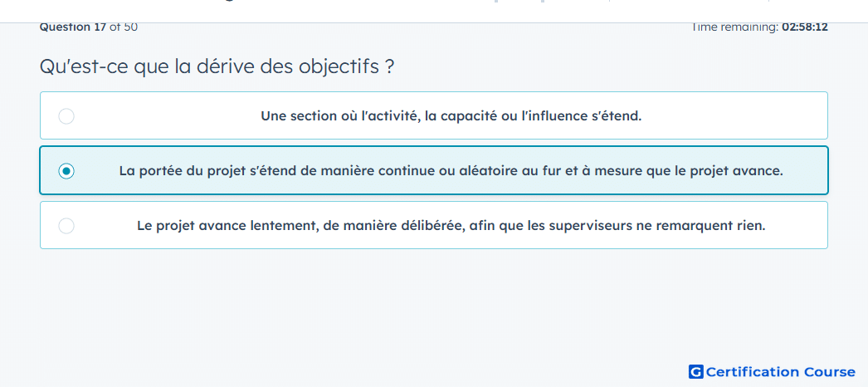
Task: Click the "Question 17" bold counter text
Action: pos(72,27)
